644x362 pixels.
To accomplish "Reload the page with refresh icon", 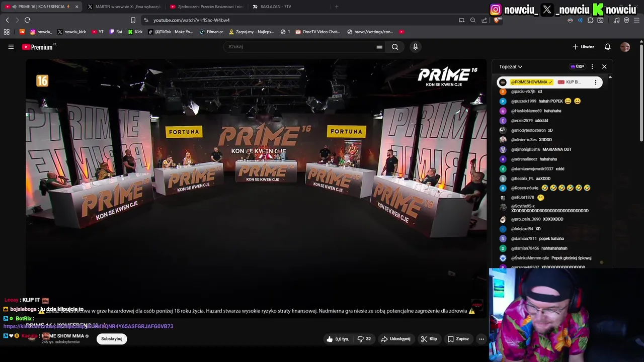I will [27, 20].
